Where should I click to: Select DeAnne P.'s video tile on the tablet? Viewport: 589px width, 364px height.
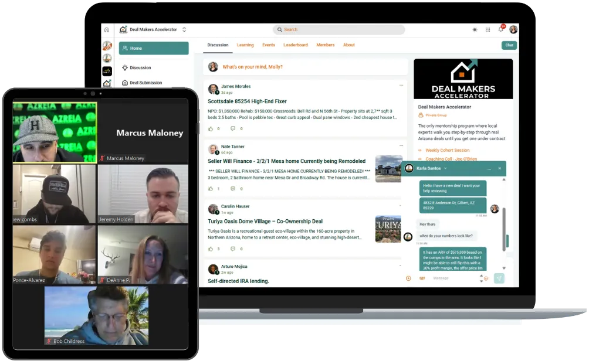143,254
